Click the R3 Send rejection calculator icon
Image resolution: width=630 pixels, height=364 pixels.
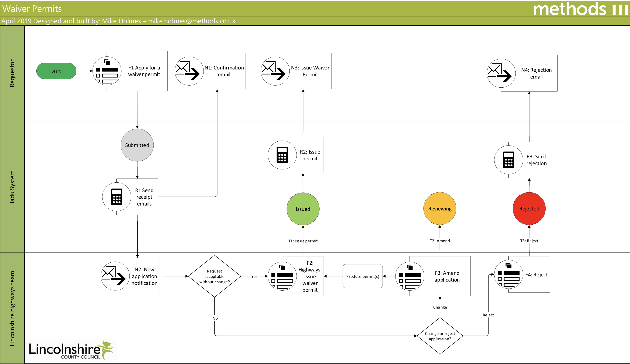pyautogui.click(x=508, y=160)
